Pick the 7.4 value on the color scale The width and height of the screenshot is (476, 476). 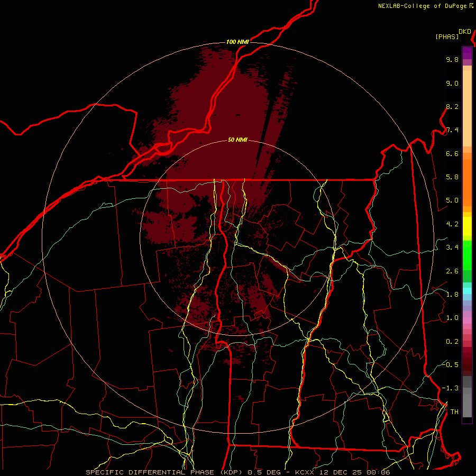[x=452, y=130]
